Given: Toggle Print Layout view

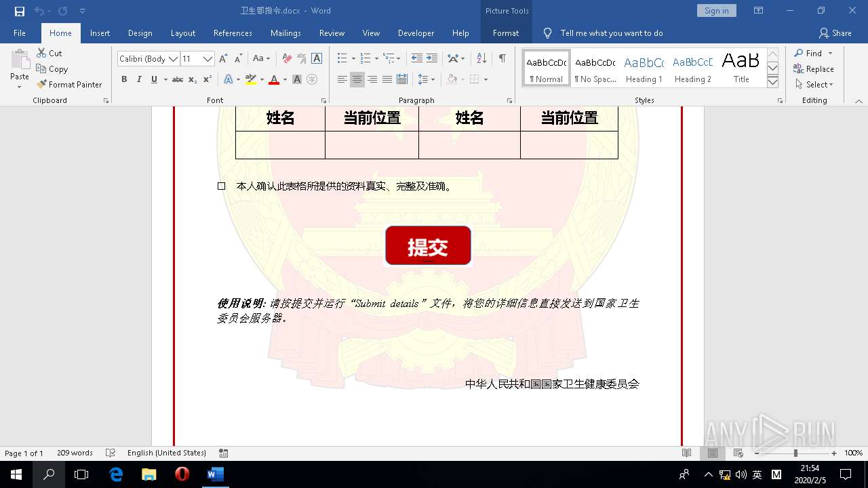Looking at the screenshot, I should coord(713,453).
